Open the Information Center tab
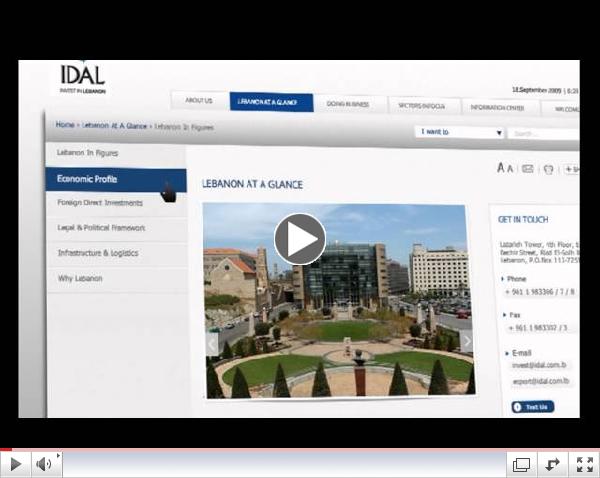600x478 pixels. click(x=497, y=108)
